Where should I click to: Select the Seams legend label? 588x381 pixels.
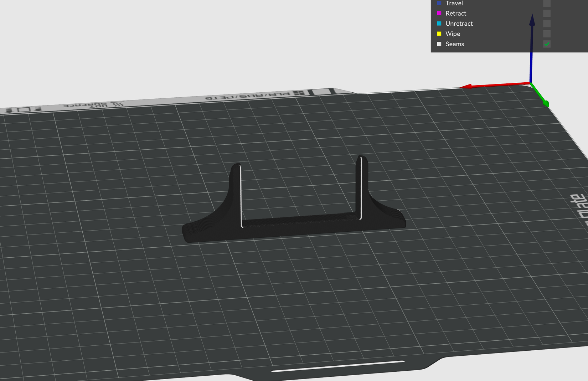tap(455, 44)
